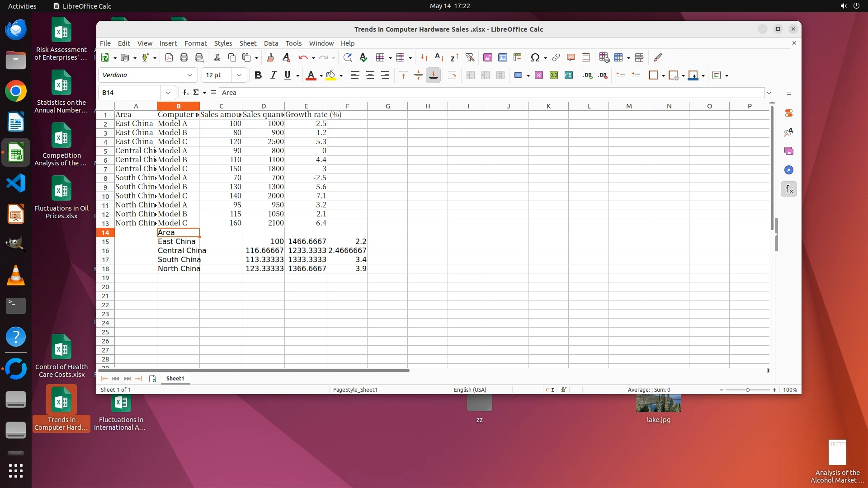Screen dimensions: 868x488
Task: Toggle bold formatting
Action: pos(258,75)
